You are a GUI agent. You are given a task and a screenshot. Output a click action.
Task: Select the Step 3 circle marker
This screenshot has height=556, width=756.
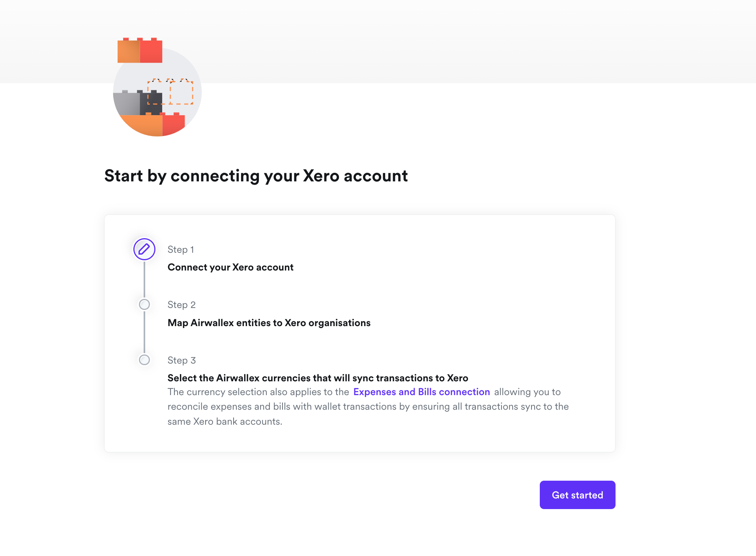tap(144, 360)
